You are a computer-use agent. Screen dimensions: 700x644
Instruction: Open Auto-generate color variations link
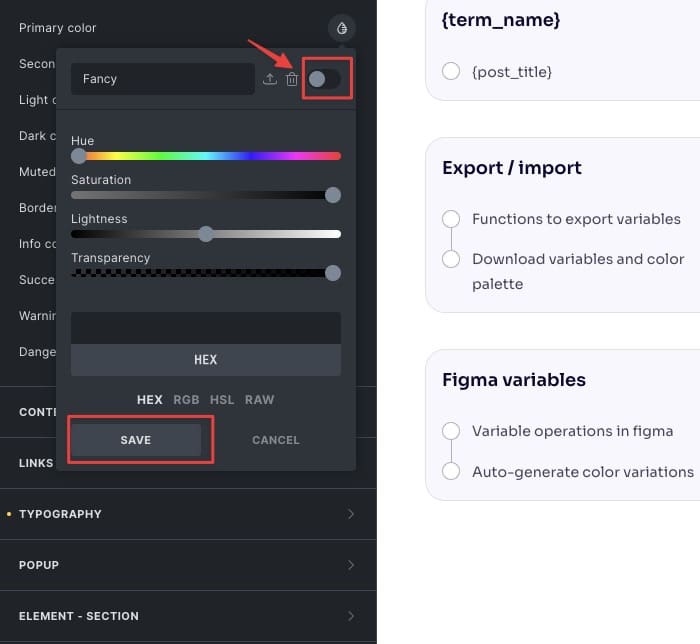(x=583, y=472)
